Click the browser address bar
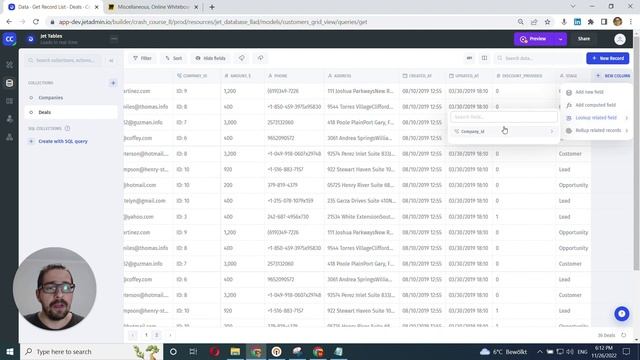 click(282, 22)
